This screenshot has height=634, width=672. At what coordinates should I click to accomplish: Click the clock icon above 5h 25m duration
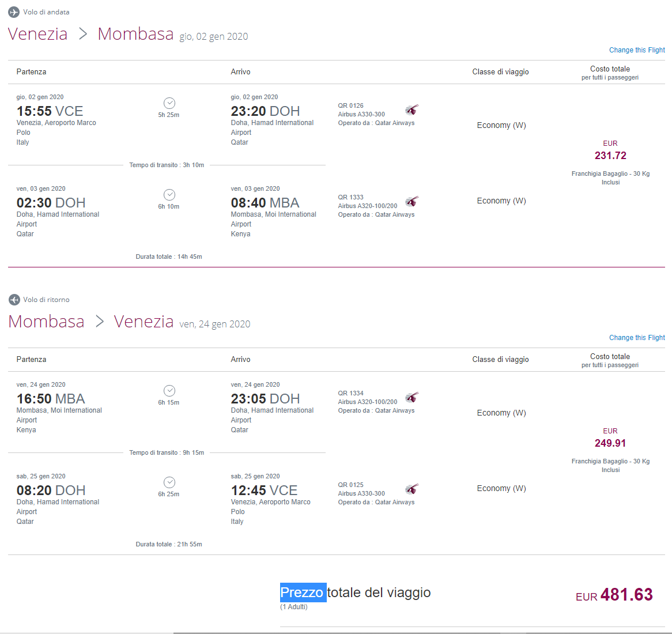coord(169,103)
